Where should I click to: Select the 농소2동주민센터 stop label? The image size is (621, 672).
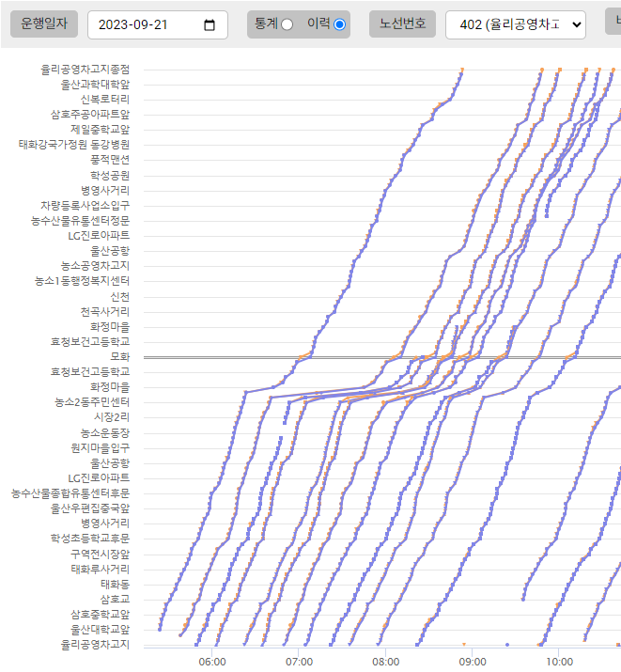92,402
